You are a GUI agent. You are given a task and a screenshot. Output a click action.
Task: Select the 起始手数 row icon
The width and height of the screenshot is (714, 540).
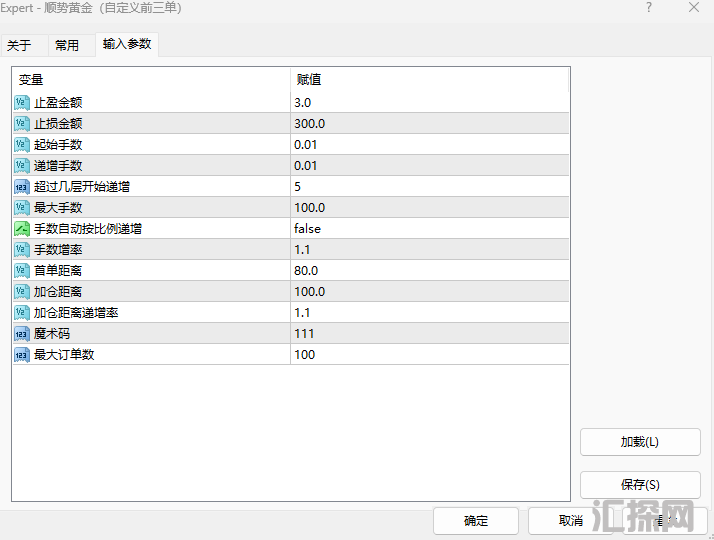(x=22, y=144)
